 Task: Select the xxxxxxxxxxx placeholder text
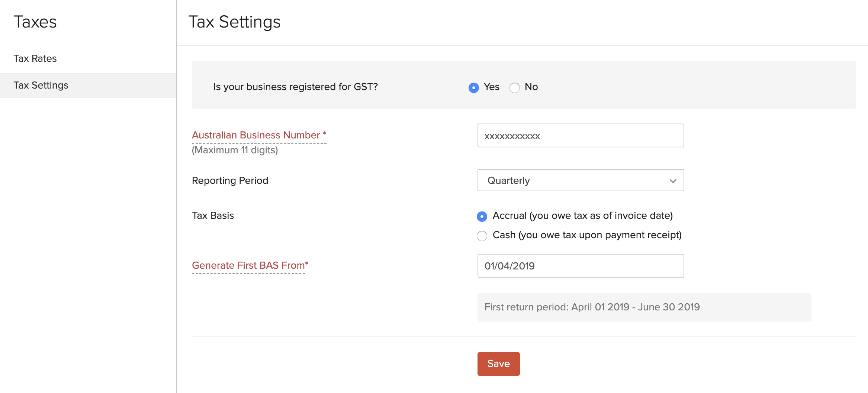511,136
